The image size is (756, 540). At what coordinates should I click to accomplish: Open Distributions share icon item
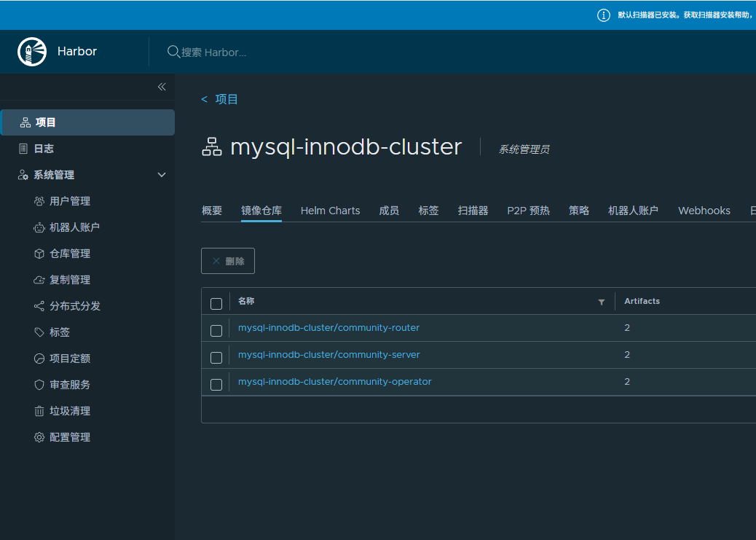click(x=74, y=306)
